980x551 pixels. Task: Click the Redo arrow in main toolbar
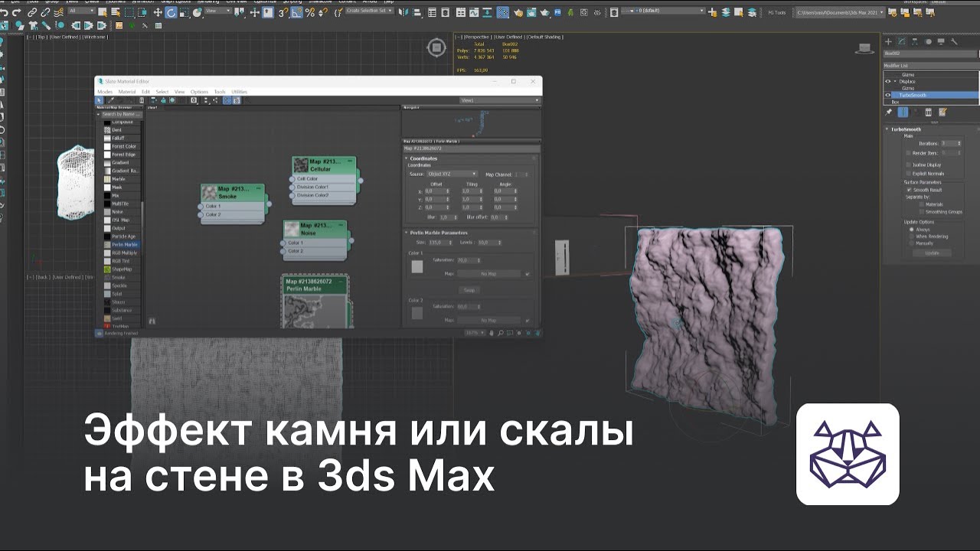(x=16, y=12)
